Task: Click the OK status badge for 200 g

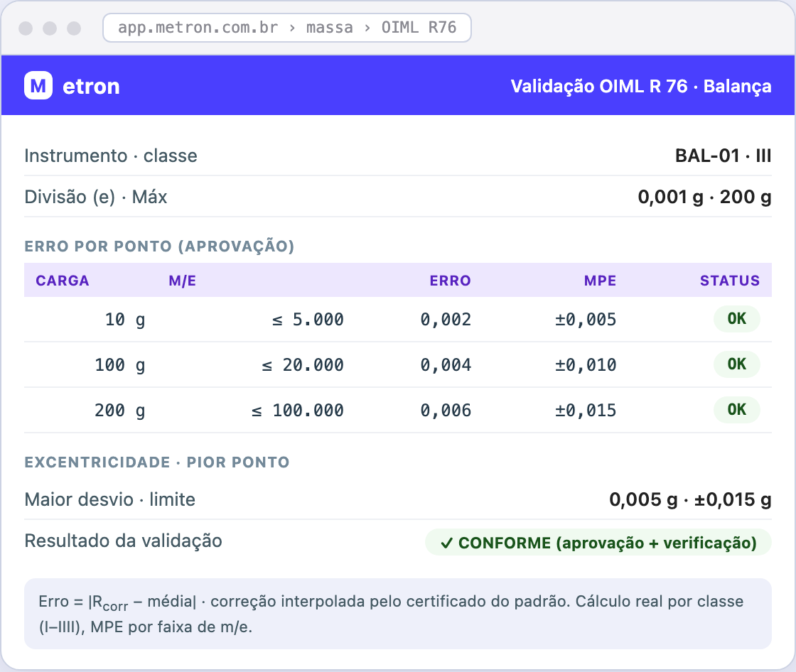Action: pos(736,410)
